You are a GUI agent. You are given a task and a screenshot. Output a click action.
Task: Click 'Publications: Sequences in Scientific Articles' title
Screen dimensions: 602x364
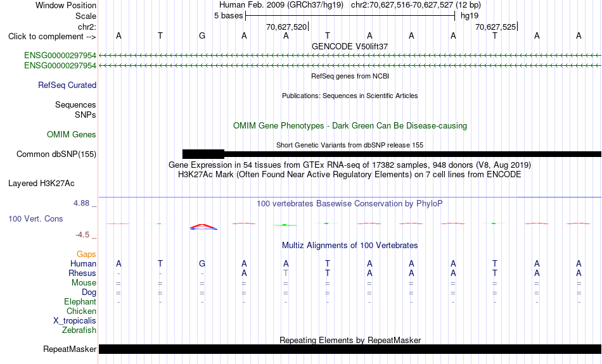click(x=350, y=96)
